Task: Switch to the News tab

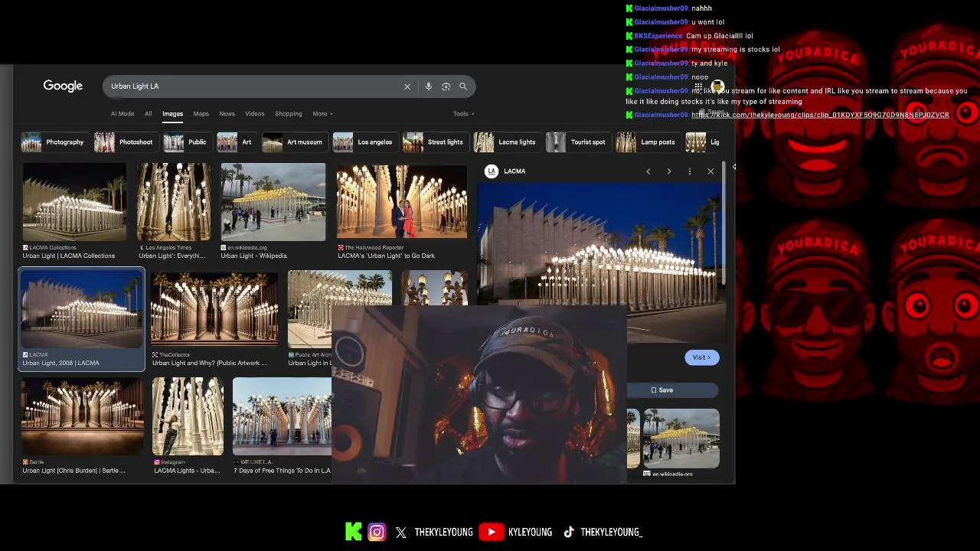Action: pos(227,114)
